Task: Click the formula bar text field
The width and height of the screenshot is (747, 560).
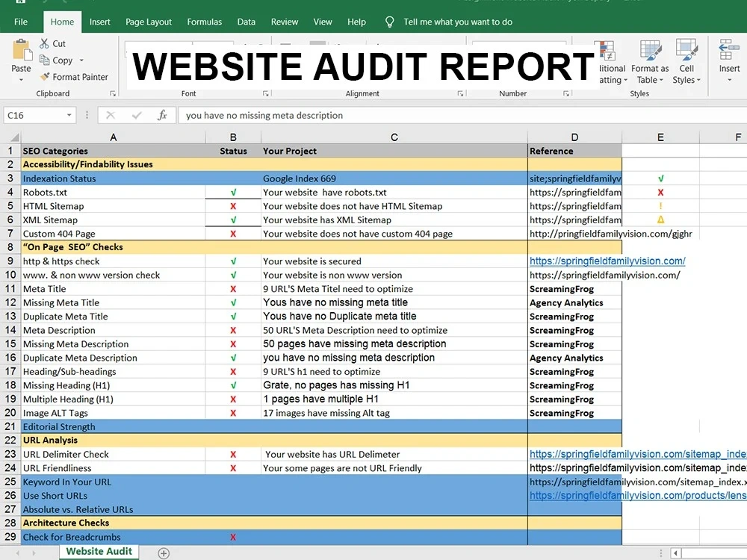Action: [461, 115]
